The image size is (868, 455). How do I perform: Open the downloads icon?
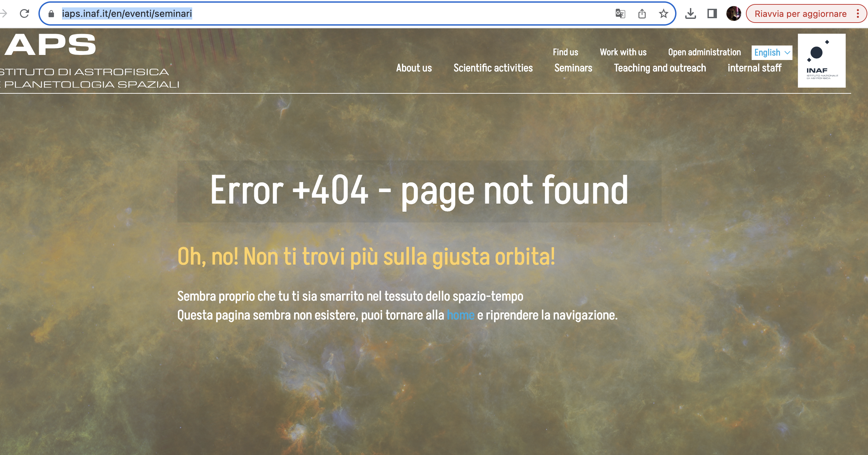point(690,13)
